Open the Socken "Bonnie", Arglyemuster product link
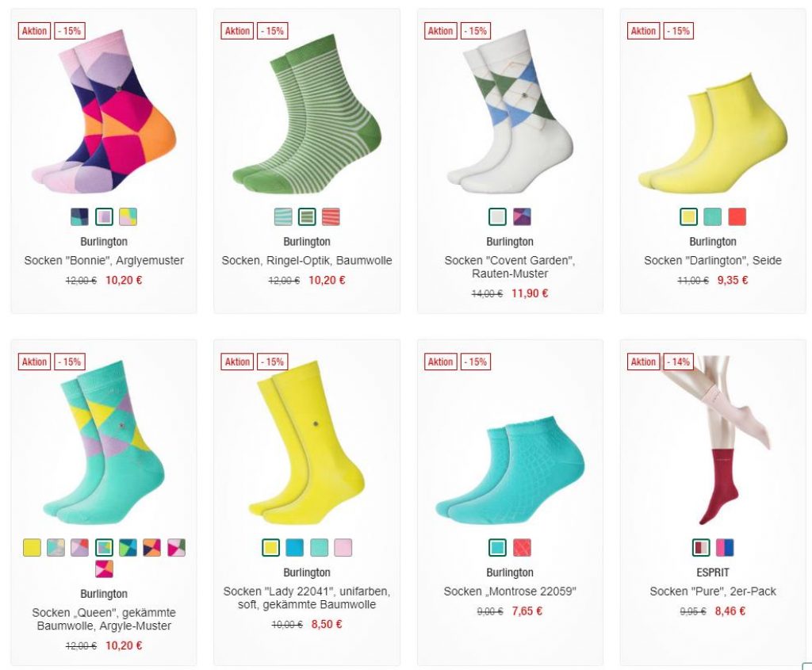812x670 pixels. 104,260
